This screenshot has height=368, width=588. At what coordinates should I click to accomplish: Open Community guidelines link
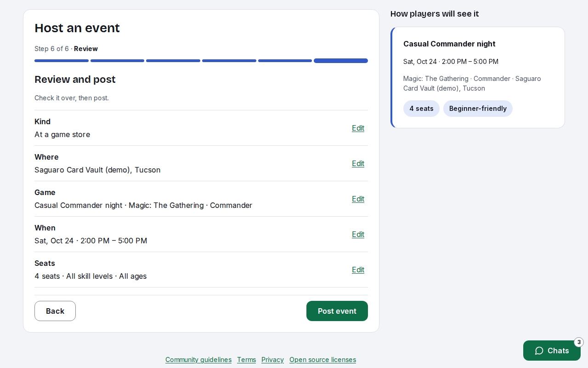[x=198, y=360]
